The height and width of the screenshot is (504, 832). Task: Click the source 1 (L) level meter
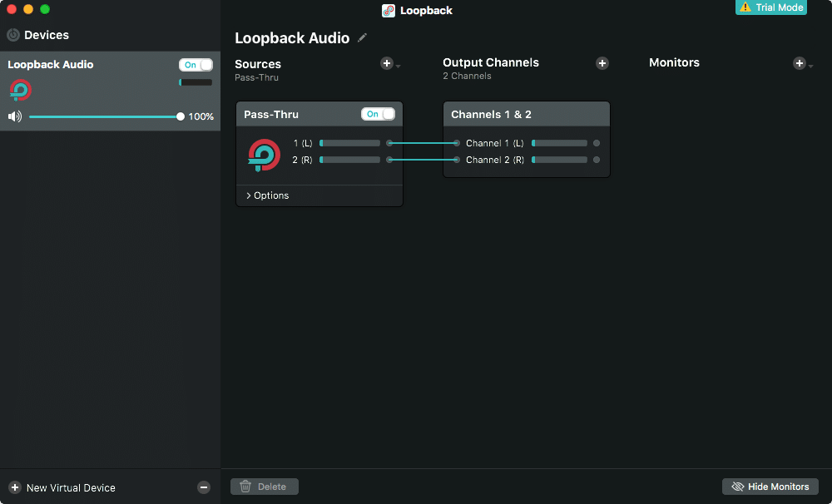coord(349,143)
